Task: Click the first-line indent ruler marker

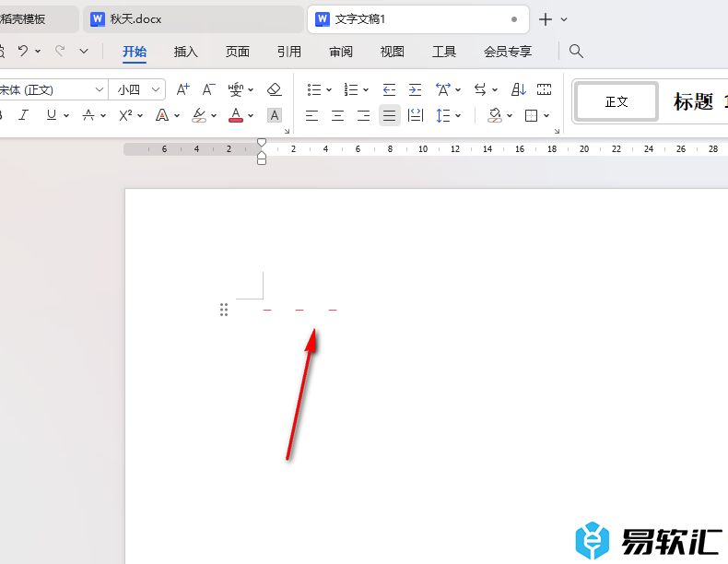Action: (262, 142)
